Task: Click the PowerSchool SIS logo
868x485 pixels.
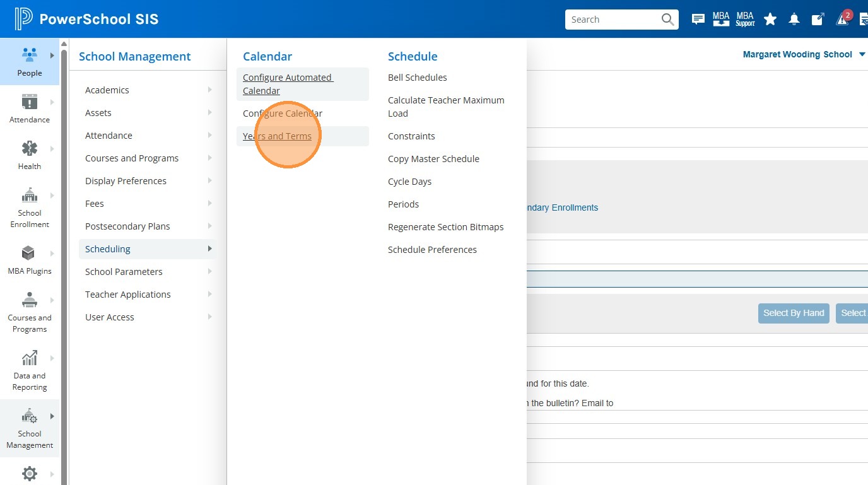Action: (x=87, y=19)
